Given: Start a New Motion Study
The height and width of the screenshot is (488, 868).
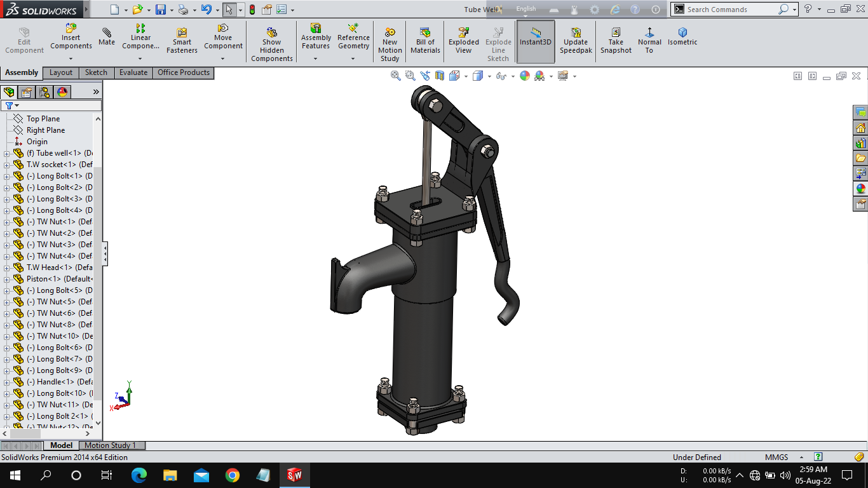Looking at the screenshot, I should pos(390,44).
